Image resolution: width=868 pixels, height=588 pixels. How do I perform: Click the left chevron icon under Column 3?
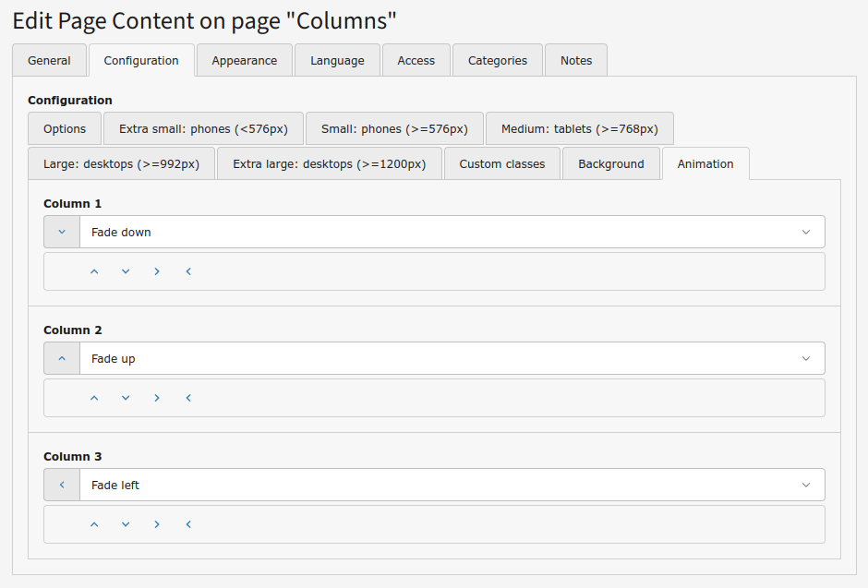tap(188, 524)
